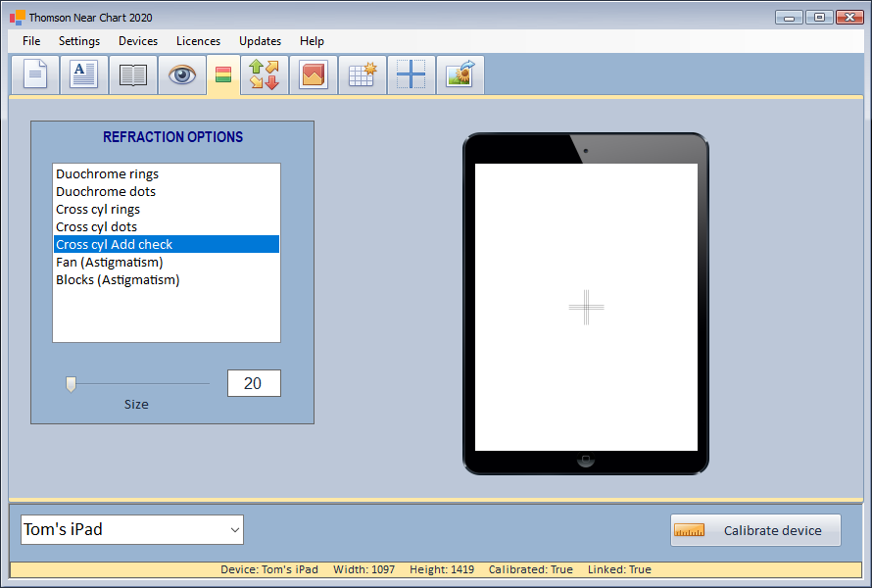Click the green and red arrows icon

point(264,75)
